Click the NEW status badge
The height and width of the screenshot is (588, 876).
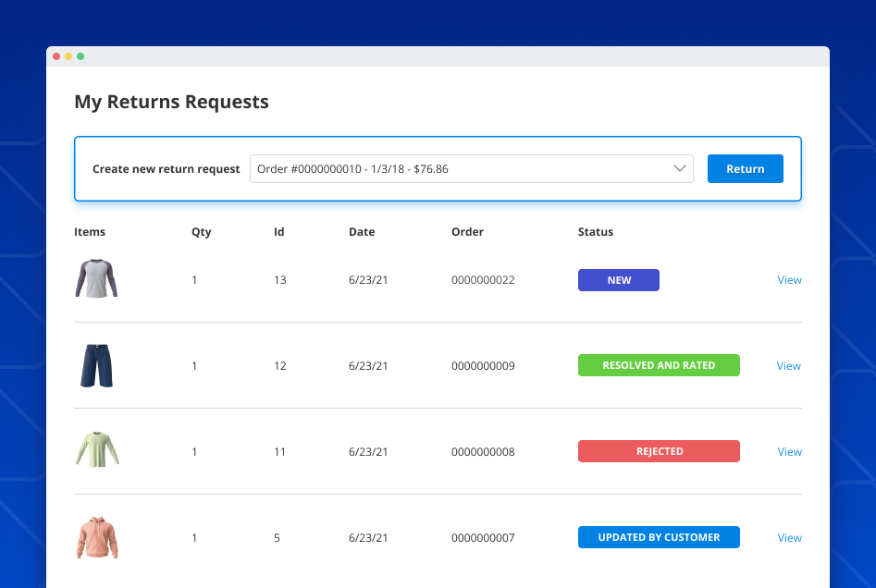tap(618, 279)
